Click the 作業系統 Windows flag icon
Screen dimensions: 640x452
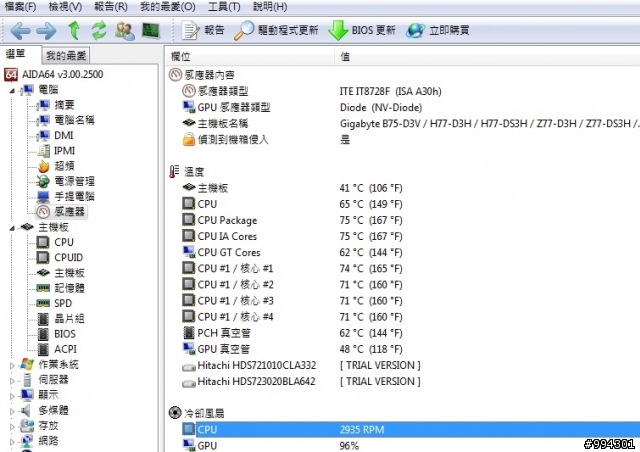point(27,364)
